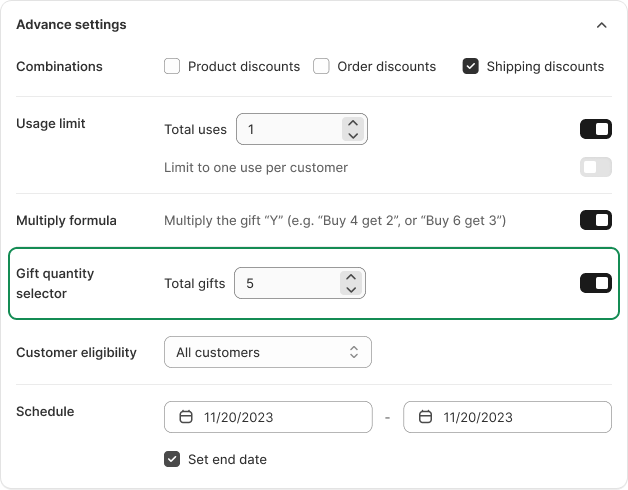Disable the Multiply formula toggle

(595, 220)
